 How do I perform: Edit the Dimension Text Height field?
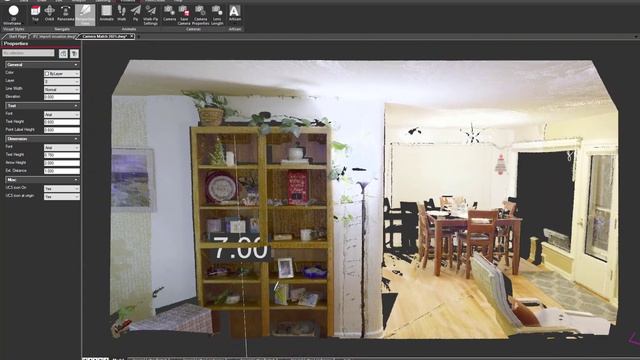pyautogui.click(x=62, y=155)
